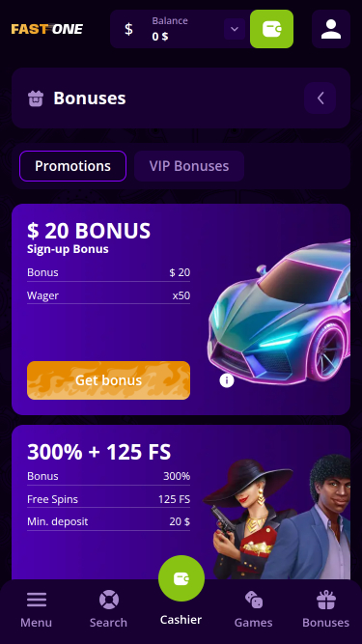362x644 pixels.
Task: Open the Menu hamburger icon
Action: tap(37, 600)
